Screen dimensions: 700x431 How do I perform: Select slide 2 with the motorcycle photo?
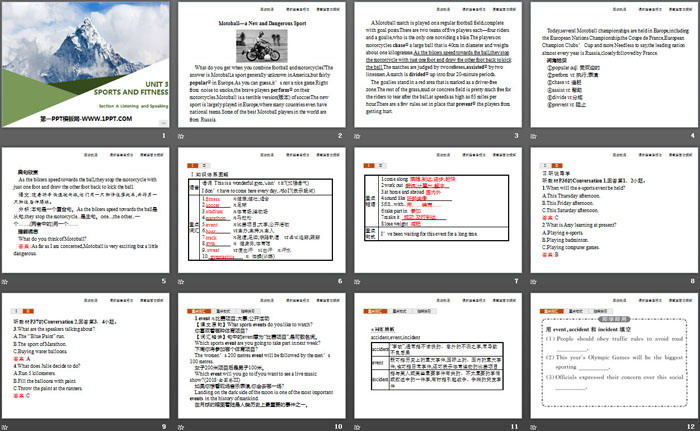tap(262, 64)
